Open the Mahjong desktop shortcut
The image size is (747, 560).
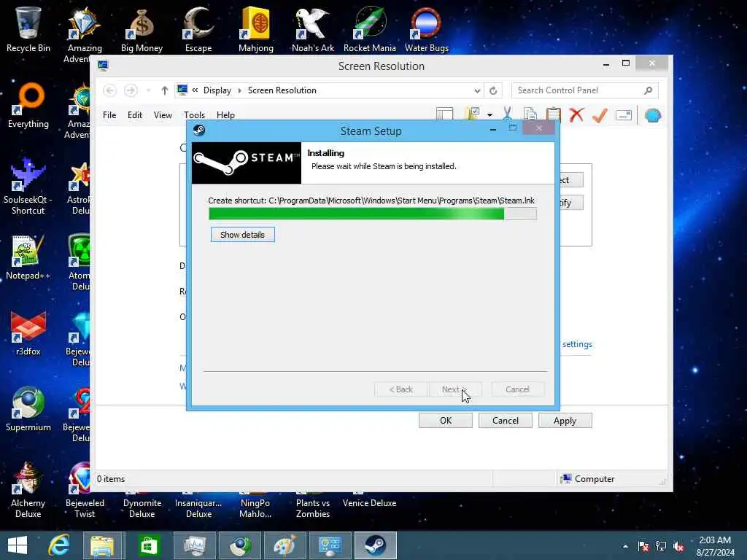coord(256,28)
